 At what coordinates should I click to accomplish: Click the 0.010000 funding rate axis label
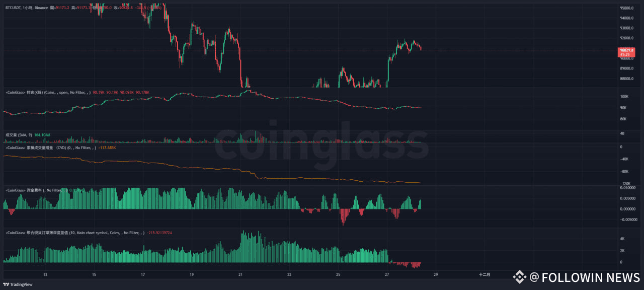click(628, 188)
